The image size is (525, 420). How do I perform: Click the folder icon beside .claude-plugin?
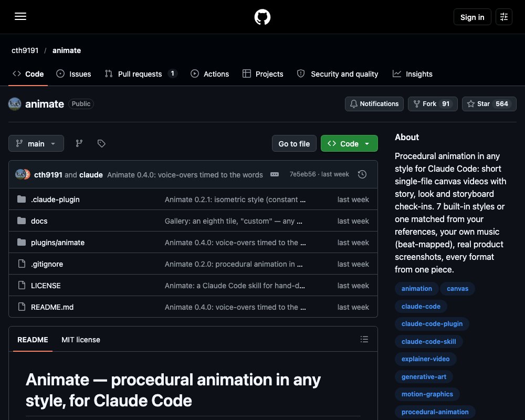tap(22, 199)
